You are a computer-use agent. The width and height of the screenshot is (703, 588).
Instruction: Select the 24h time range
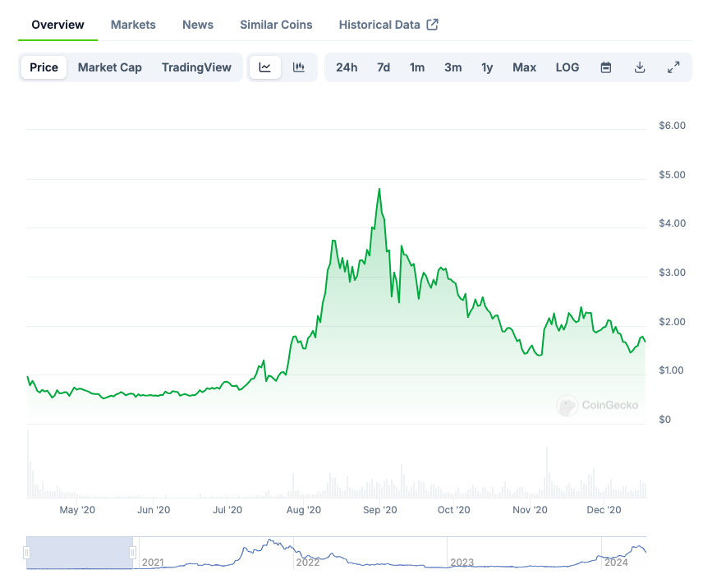coord(347,67)
